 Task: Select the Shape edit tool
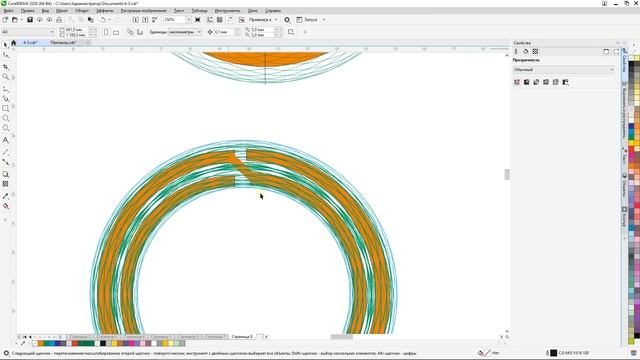tap(5, 55)
